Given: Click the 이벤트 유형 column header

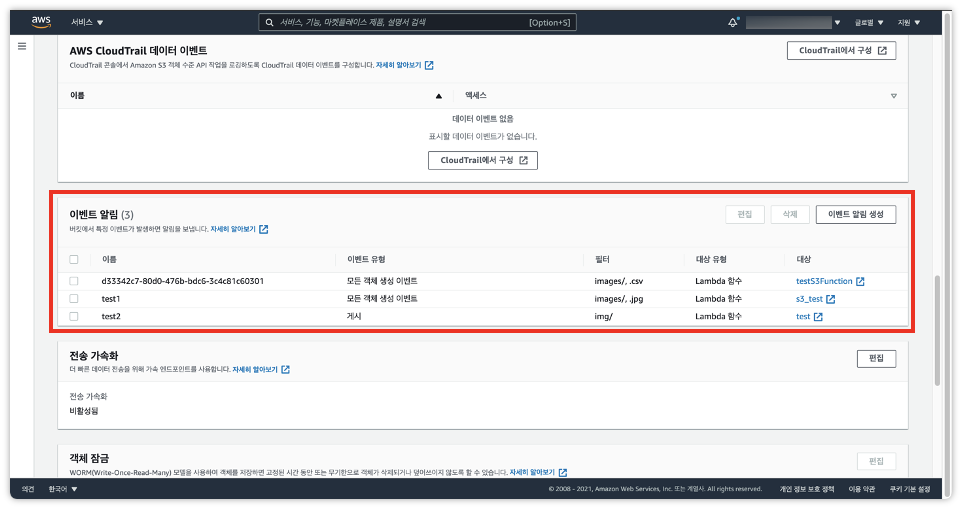Looking at the screenshot, I should coord(366,259).
